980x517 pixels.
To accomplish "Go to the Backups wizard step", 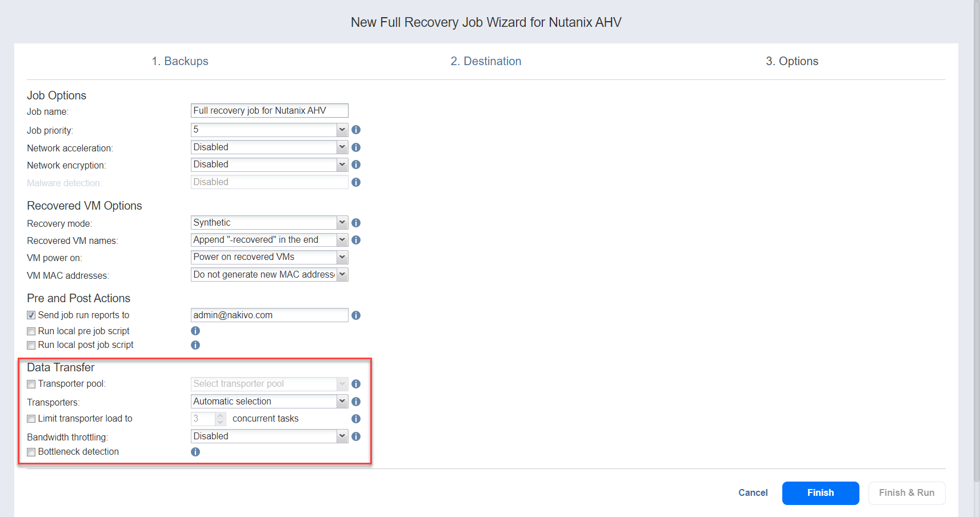I will tap(180, 61).
